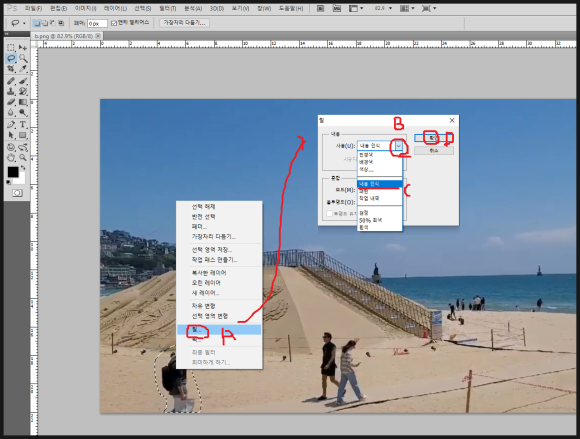Select the Spot Healing Brush tool
This screenshot has width=580, height=439.
11,80
